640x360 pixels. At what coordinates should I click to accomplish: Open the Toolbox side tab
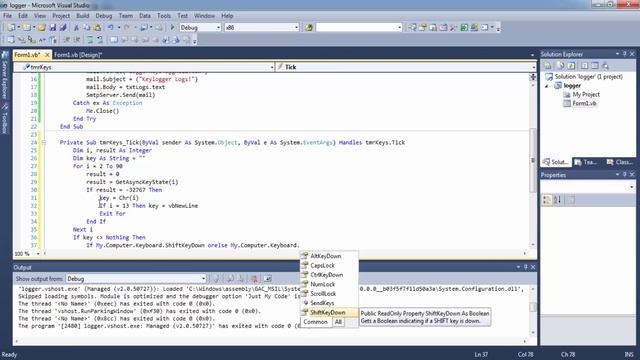point(5,118)
